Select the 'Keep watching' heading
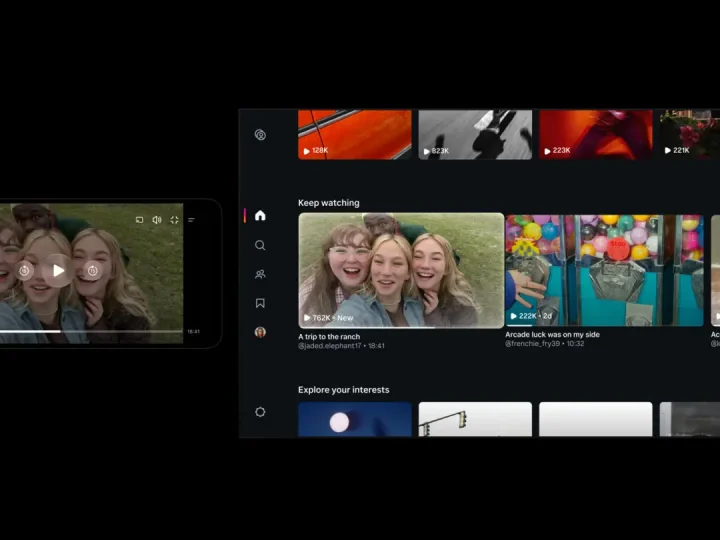 [x=329, y=203]
